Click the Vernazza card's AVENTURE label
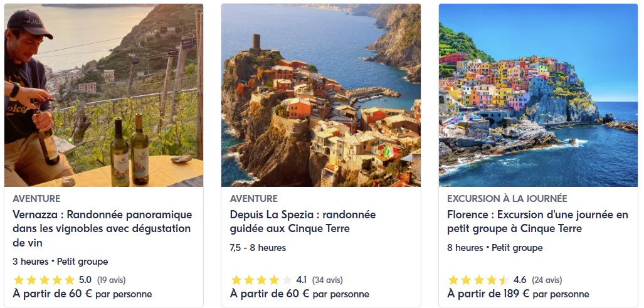Screen dimensions: 644x308 point(36,199)
